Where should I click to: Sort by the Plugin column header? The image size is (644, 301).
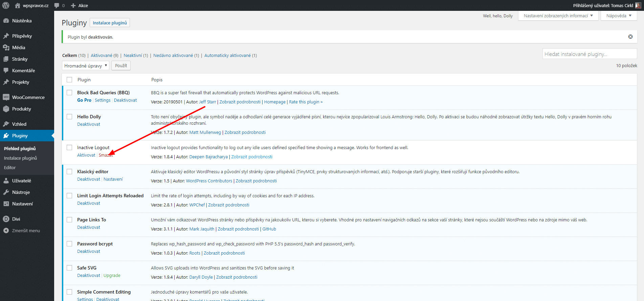84,80
